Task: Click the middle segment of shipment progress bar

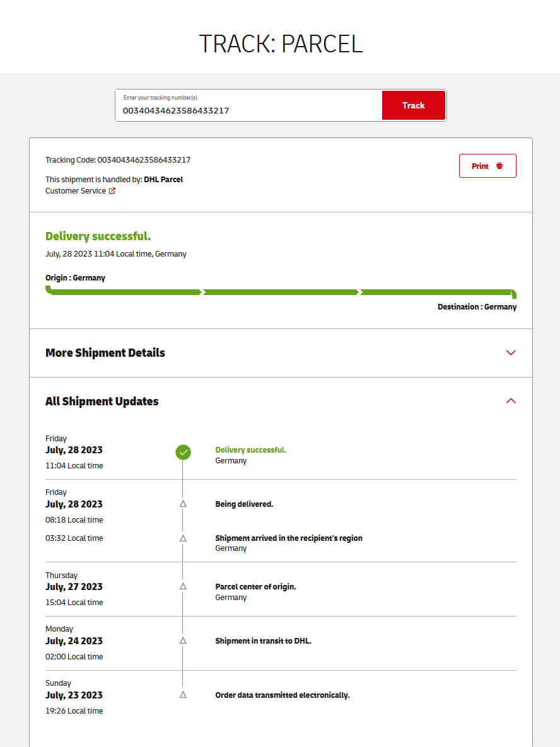Action: (281, 292)
